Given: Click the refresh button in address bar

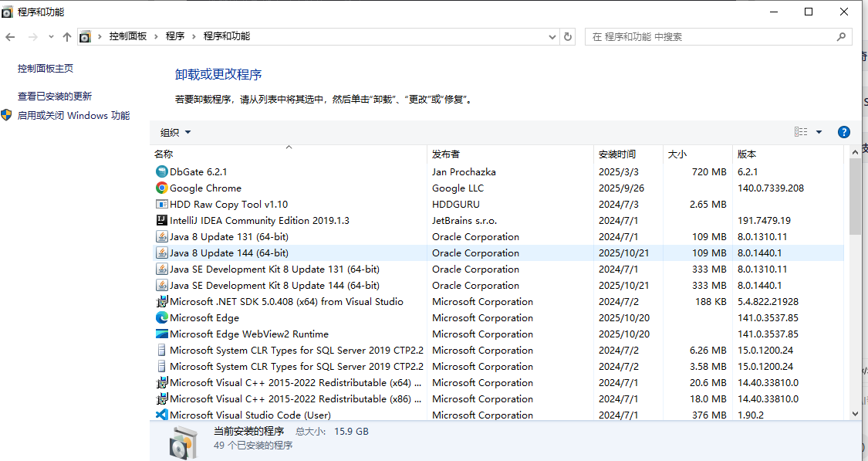Looking at the screenshot, I should (x=567, y=36).
